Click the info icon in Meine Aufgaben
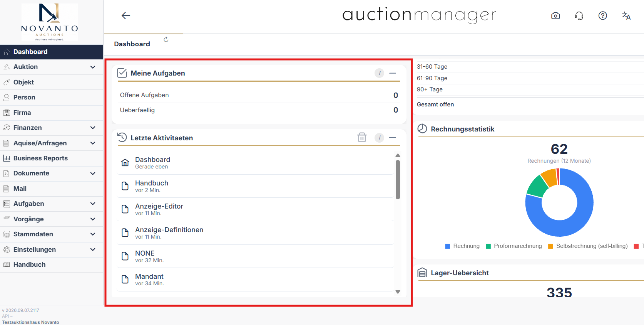This screenshot has width=644, height=325. click(x=379, y=73)
